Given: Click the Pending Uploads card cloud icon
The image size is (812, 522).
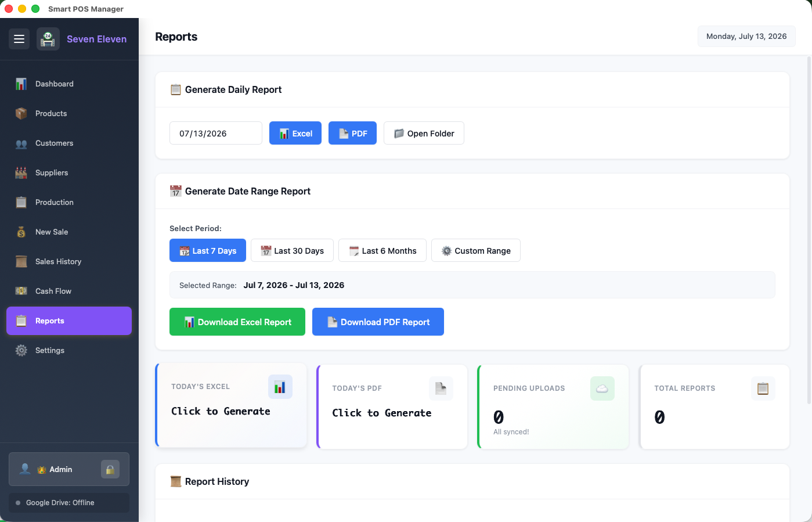Looking at the screenshot, I should 602,388.
